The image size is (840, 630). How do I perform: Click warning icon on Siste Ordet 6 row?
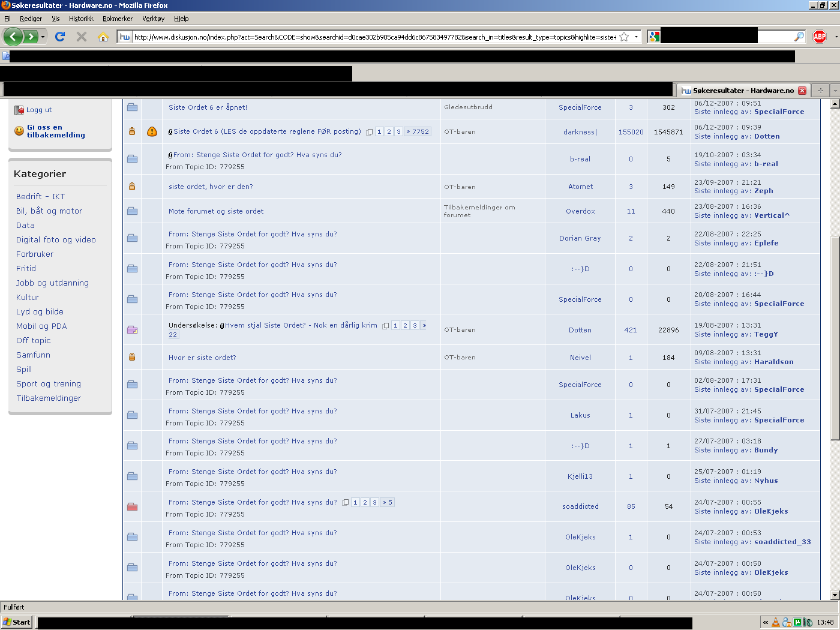(x=152, y=131)
